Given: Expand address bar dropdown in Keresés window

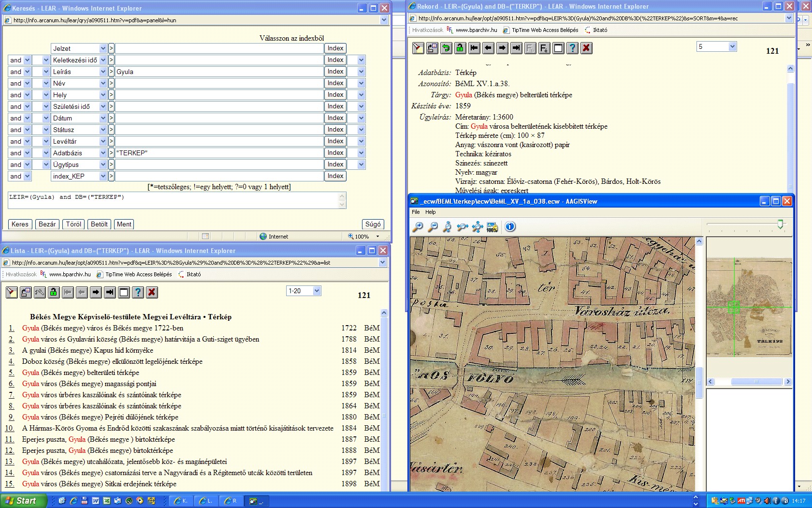Looking at the screenshot, I should pos(384,20).
